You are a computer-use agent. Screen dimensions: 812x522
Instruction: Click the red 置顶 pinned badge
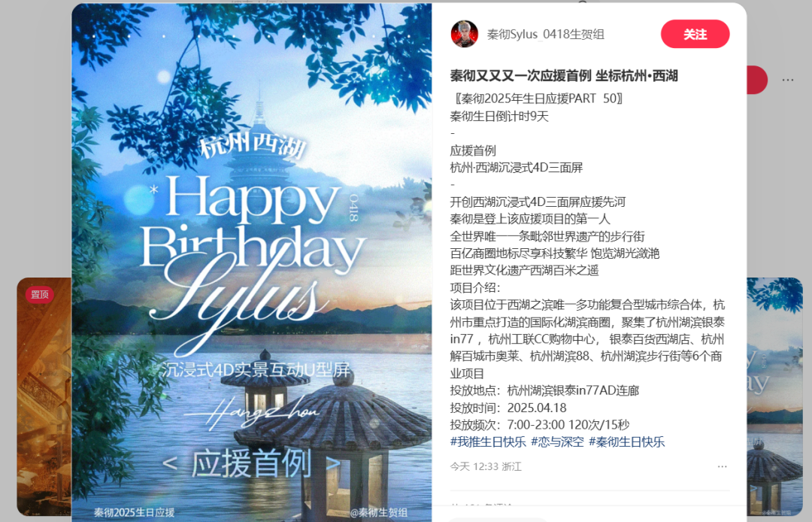(39, 294)
